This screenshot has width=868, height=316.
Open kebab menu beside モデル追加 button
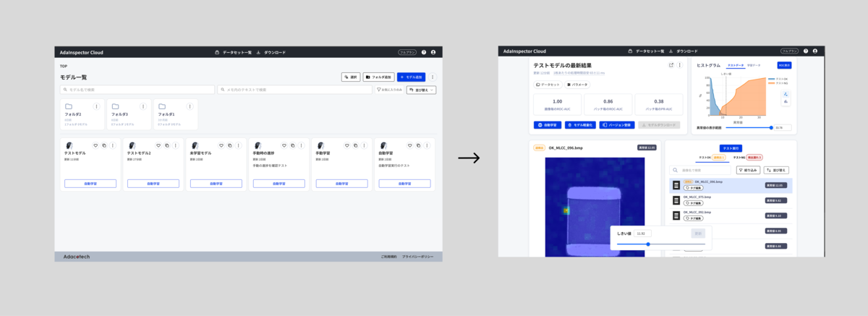pos(433,77)
